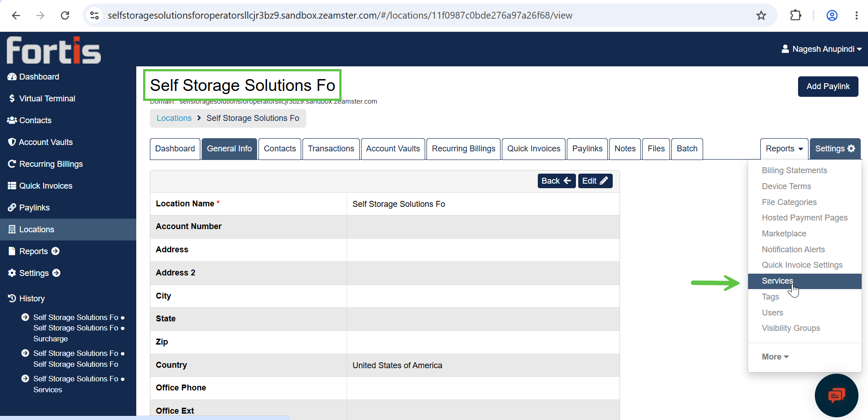
Task: Click the Edit button
Action: tap(595, 181)
